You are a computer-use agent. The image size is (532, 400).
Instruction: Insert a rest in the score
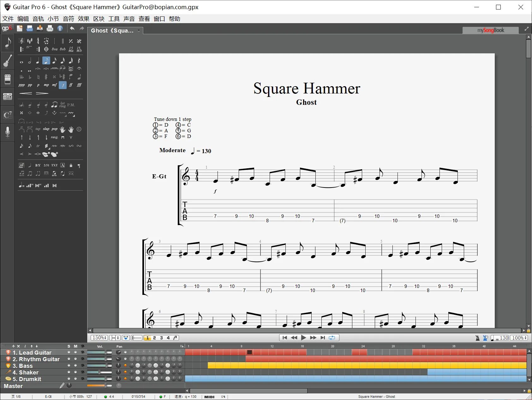pyautogui.click(x=79, y=61)
